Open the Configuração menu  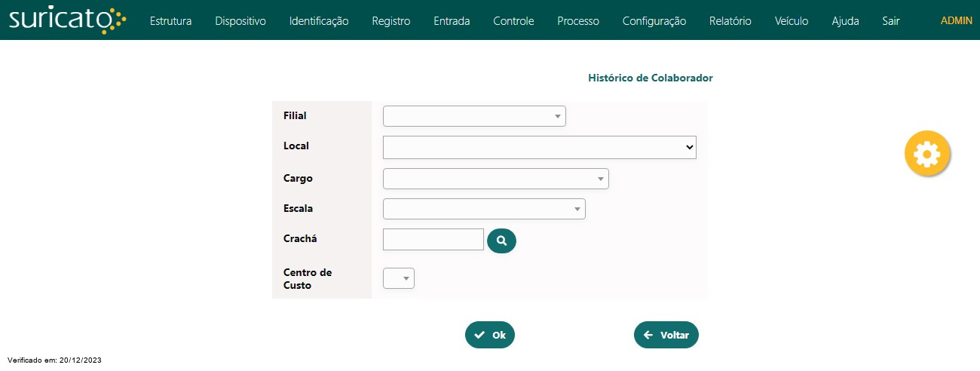click(x=654, y=21)
